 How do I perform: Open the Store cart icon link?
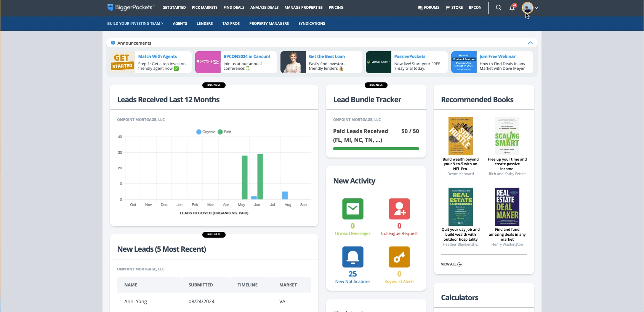(x=454, y=8)
